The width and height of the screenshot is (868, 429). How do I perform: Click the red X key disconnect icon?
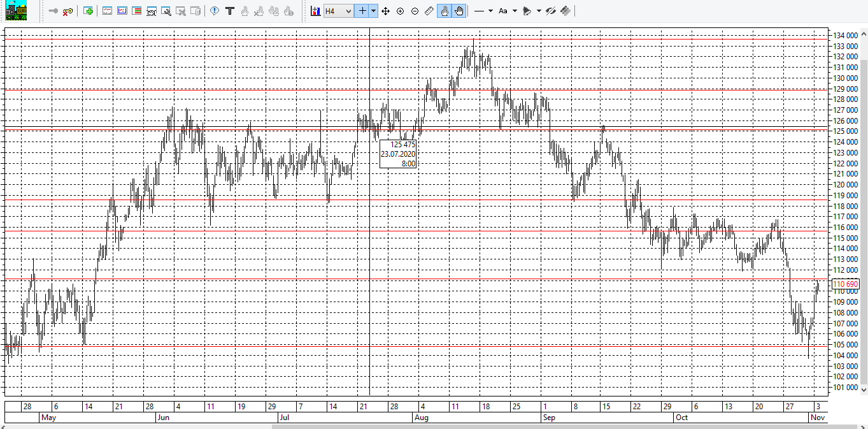click(x=68, y=11)
